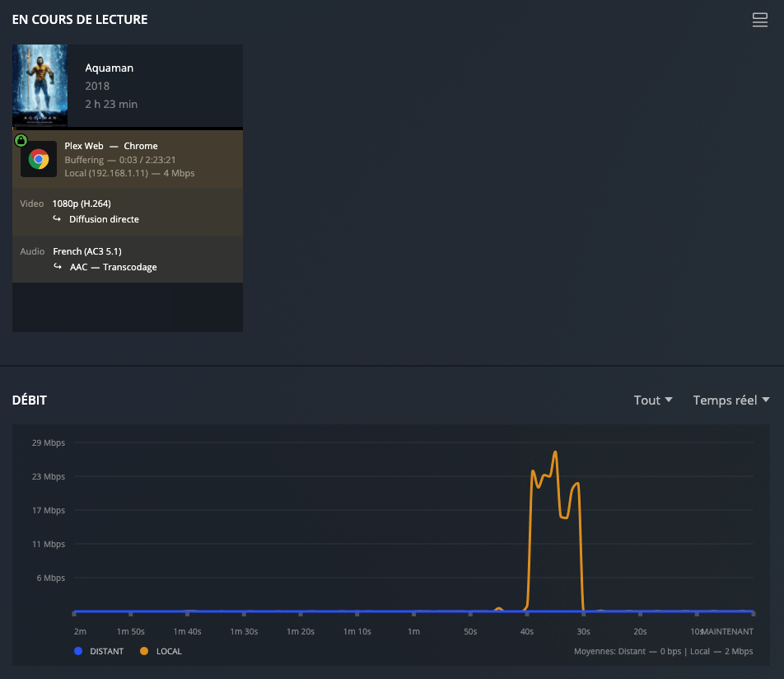The image size is (784, 679).
Task: Open the Tout filter dropdown
Action: (653, 400)
